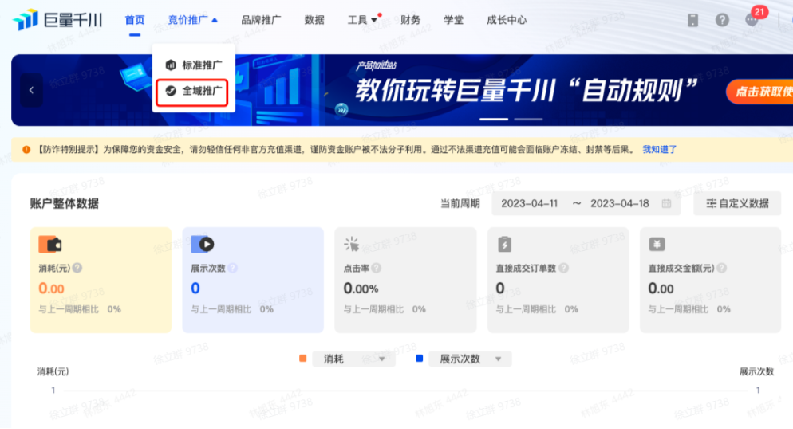Click the help icon next to 展示次数
793x429 pixels.
(232, 268)
